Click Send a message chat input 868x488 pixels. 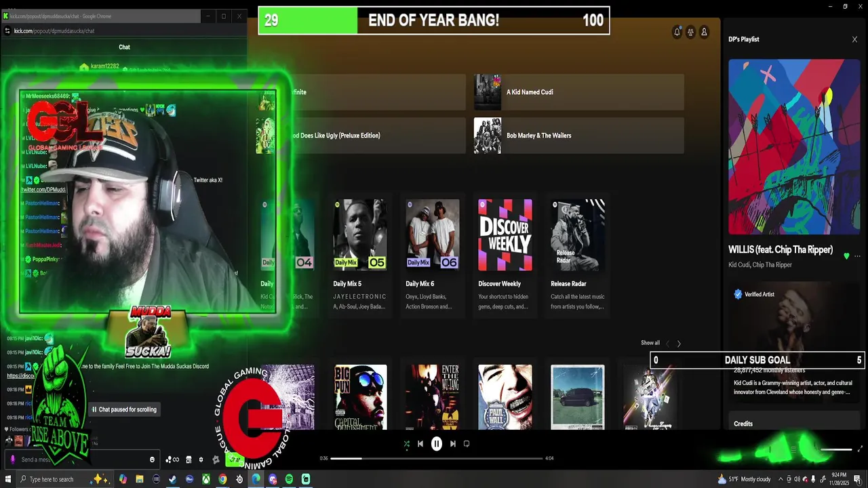(x=81, y=460)
